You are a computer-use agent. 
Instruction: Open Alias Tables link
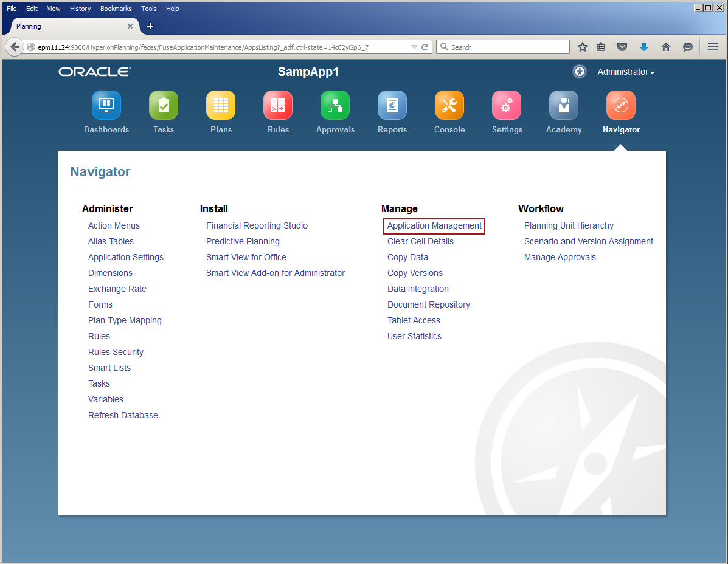click(111, 241)
